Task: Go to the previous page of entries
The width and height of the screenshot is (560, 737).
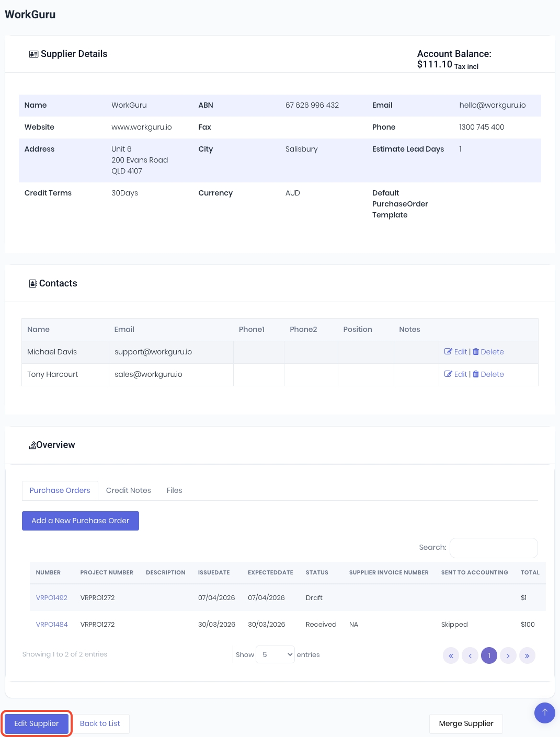Action: pos(470,655)
